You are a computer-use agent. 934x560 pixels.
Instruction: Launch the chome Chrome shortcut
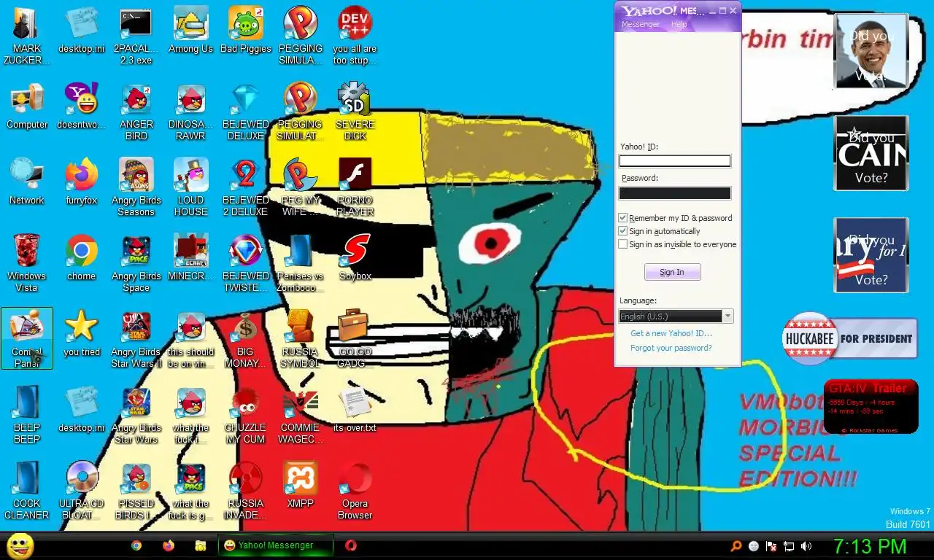82,258
